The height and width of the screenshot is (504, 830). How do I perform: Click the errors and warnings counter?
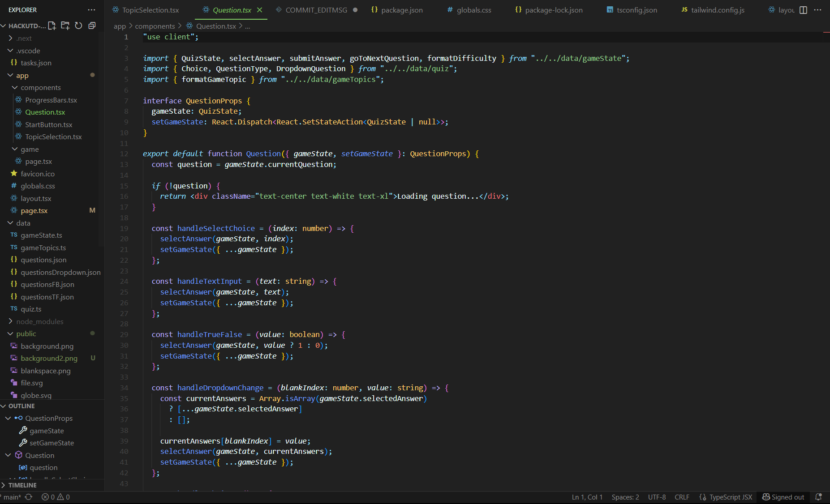click(x=56, y=497)
